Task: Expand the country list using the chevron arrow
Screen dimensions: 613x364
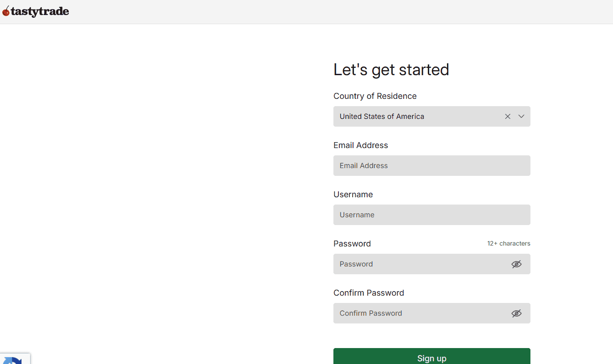Action: pyautogui.click(x=521, y=117)
